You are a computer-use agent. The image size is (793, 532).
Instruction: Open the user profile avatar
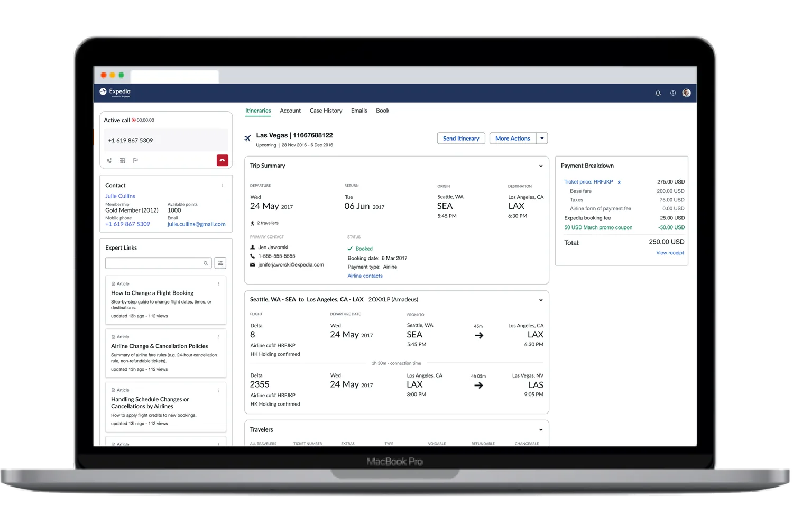(686, 93)
